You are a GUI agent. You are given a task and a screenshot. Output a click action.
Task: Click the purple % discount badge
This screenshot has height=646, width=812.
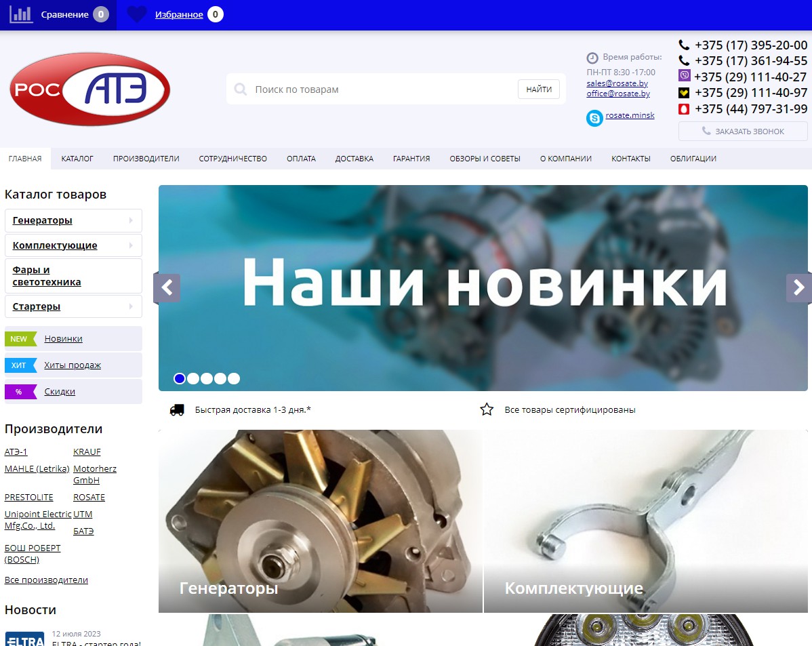click(x=21, y=392)
